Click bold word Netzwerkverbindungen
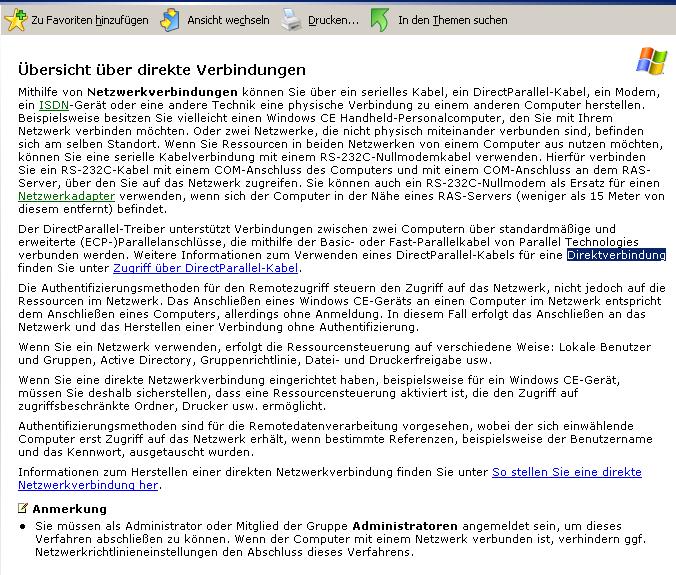This screenshot has height=575, width=676. (162, 92)
